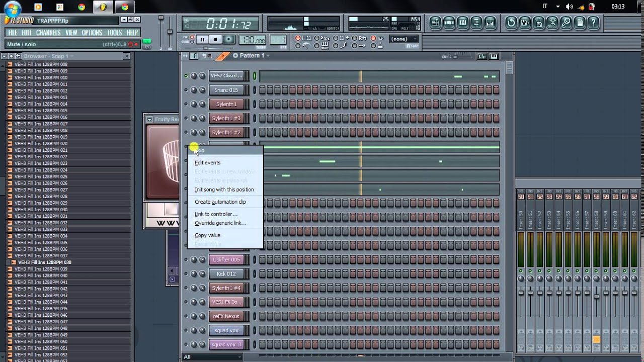This screenshot has height=362, width=644.
Task: Toggle loop recording switch
Action: [354, 38]
